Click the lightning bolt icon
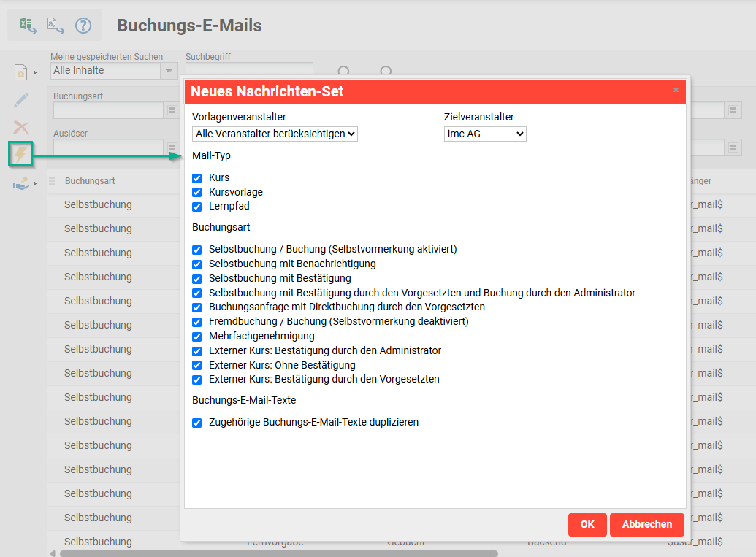Image resolution: width=756 pixels, height=557 pixels. (21, 155)
